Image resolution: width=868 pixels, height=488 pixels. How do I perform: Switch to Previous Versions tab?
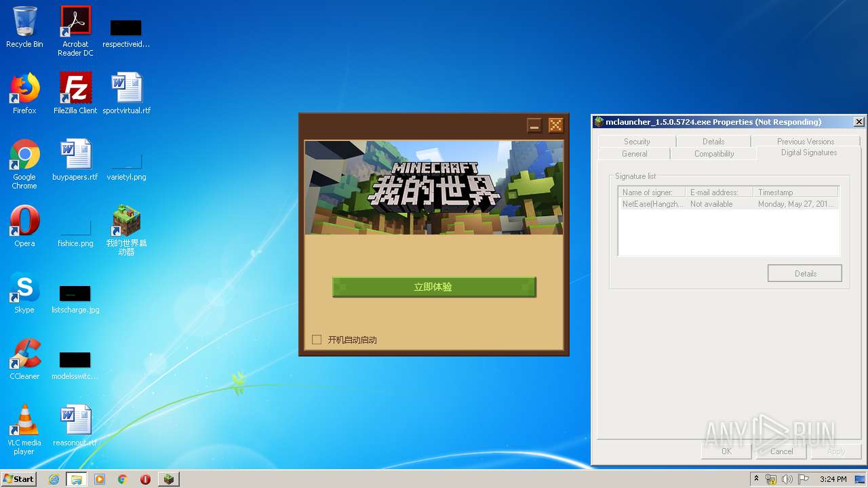[806, 141]
